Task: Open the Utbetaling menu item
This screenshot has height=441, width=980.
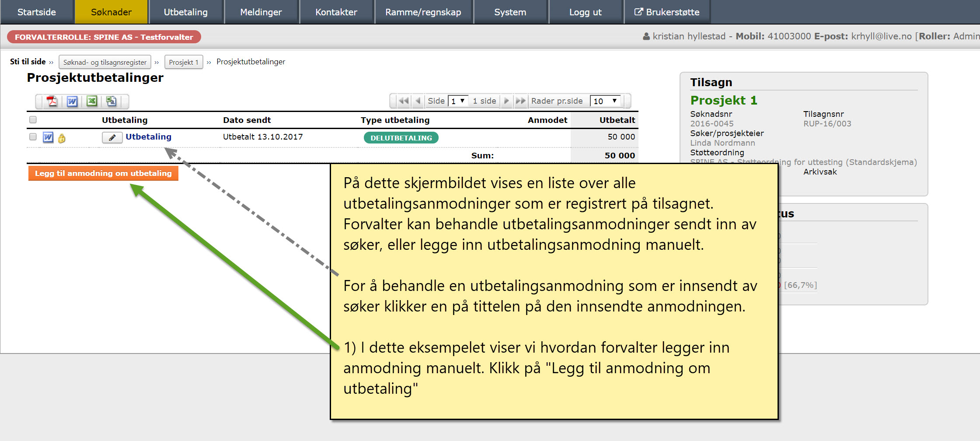Action: tap(186, 12)
